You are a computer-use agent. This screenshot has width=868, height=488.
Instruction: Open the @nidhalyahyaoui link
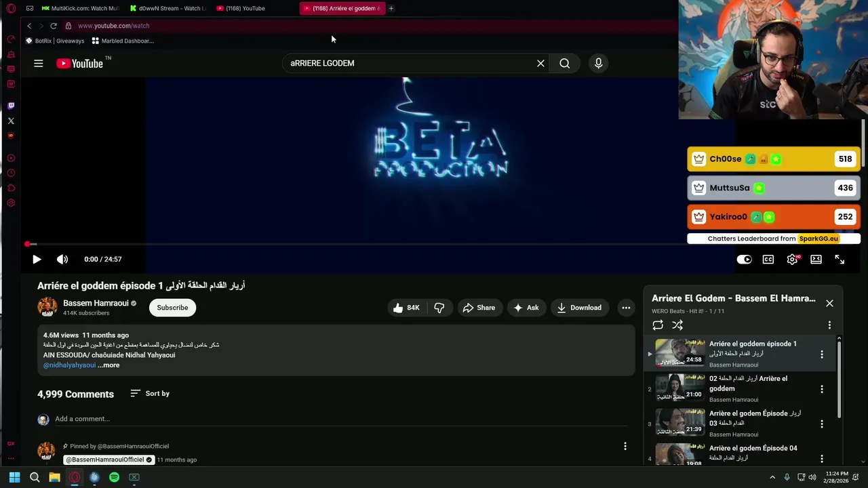69,365
